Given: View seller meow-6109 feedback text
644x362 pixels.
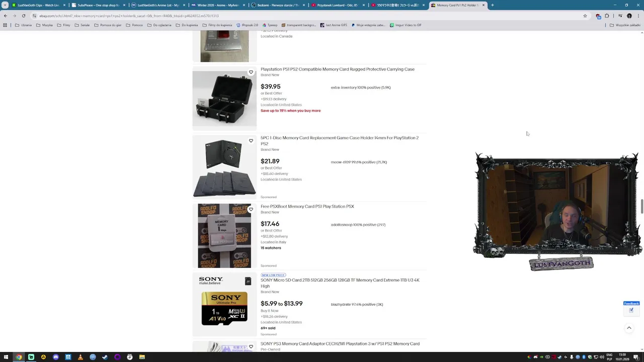Looking at the screenshot, I should pyautogui.click(x=359, y=162).
